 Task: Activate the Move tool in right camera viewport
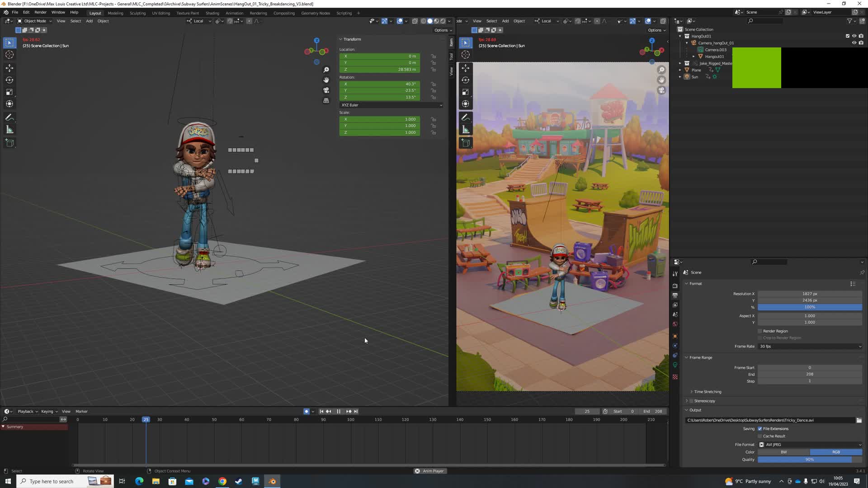point(466,68)
